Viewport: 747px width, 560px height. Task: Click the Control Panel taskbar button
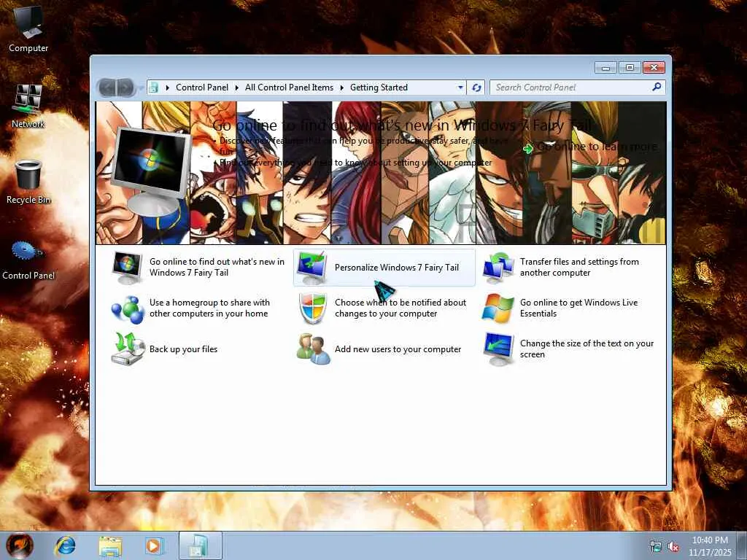(x=200, y=545)
